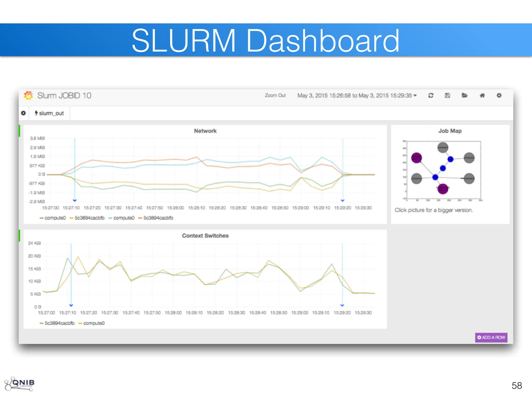
Task: Click the ADD A ROW button
Action: tap(491, 337)
